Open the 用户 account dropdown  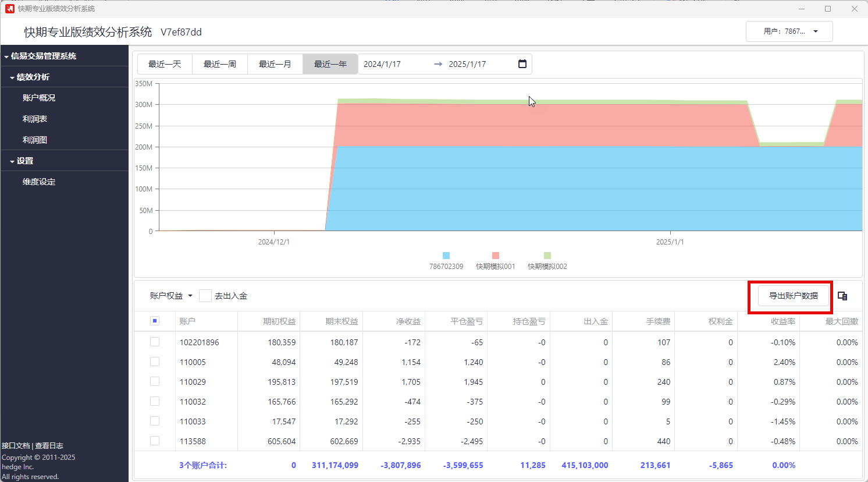tap(789, 31)
